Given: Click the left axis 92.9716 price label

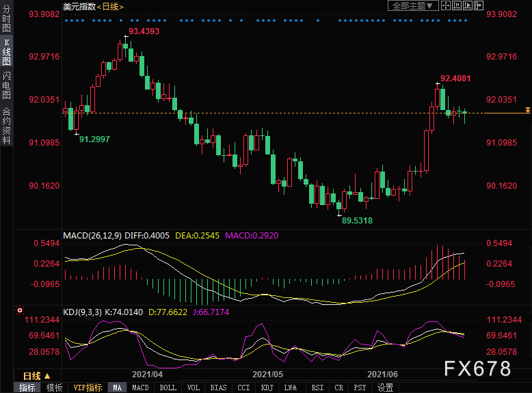Looking at the screenshot, I should 44,57.
